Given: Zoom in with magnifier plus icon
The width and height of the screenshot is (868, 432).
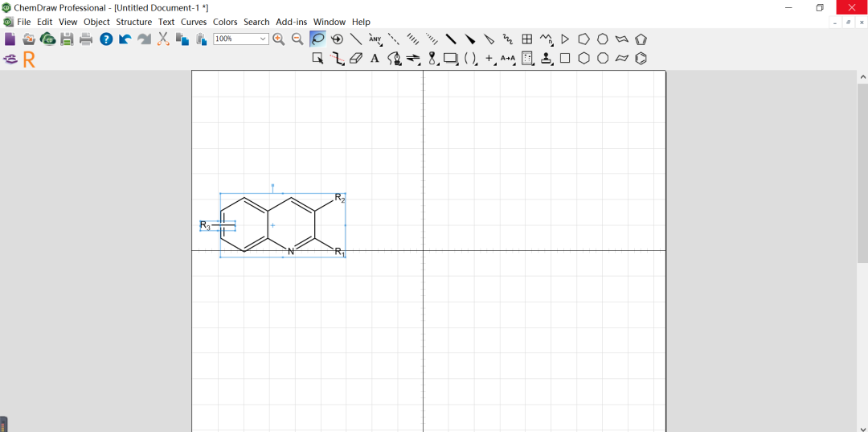Looking at the screenshot, I should coord(278,39).
